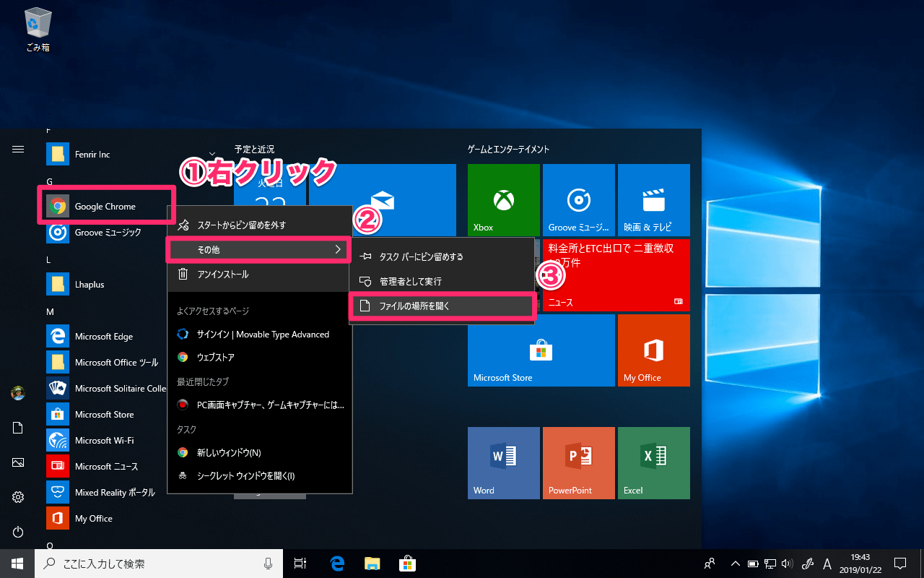Image resolution: width=924 pixels, height=578 pixels.
Task: Click the Power button icon
Action: coord(18,532)
